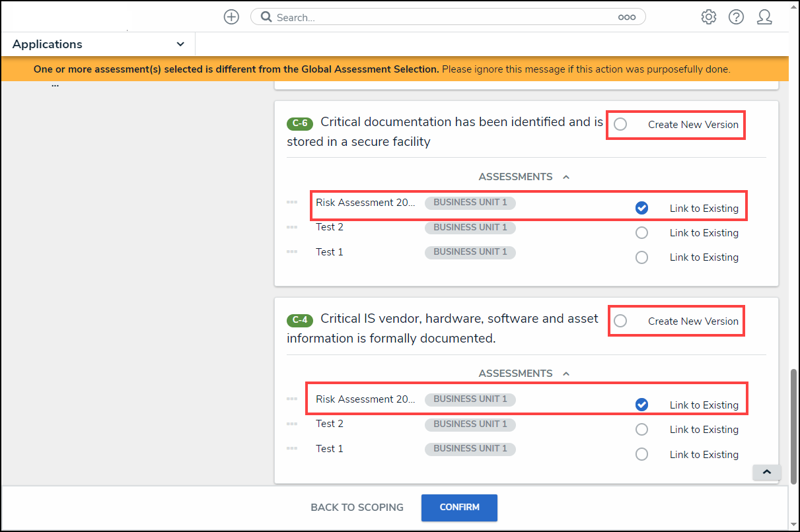Click the plus quick-create icon
This screenshot has width=800, height=532.
pyautogui.click(x=231, y=17)
